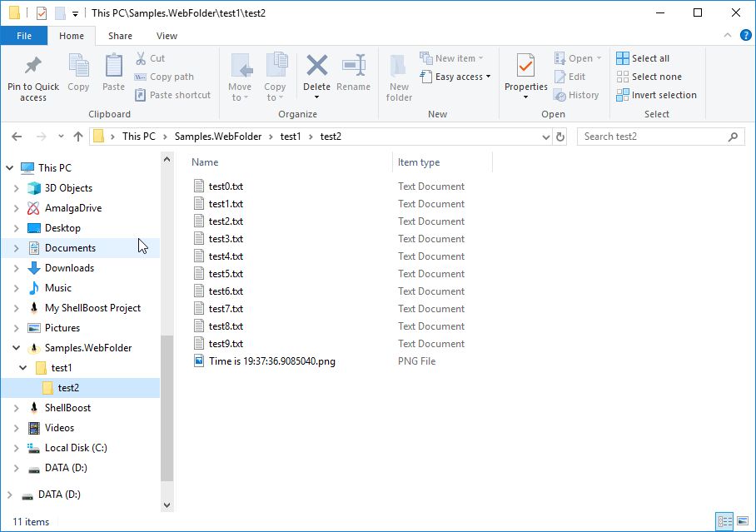This screenshot has height=532, width=756.
Task: Open recent locations dropdown arrow
Action: [61, 137]
